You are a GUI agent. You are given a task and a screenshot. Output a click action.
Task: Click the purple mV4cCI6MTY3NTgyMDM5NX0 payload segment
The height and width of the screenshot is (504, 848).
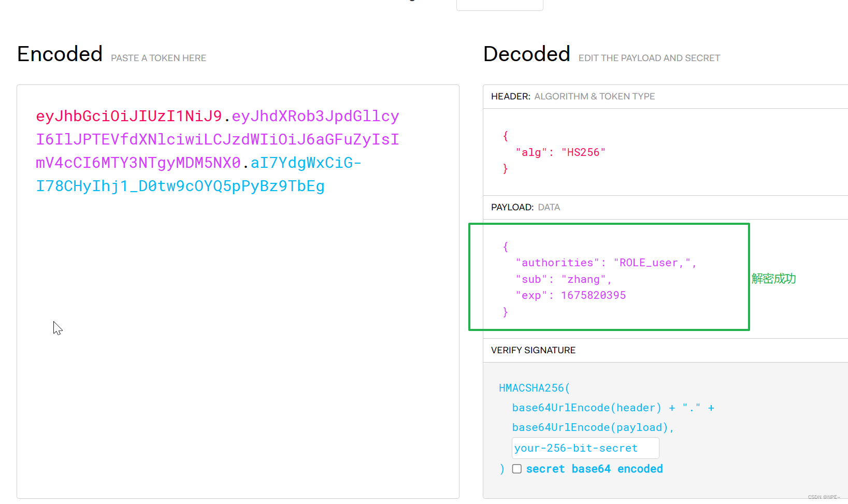point(138,163)
